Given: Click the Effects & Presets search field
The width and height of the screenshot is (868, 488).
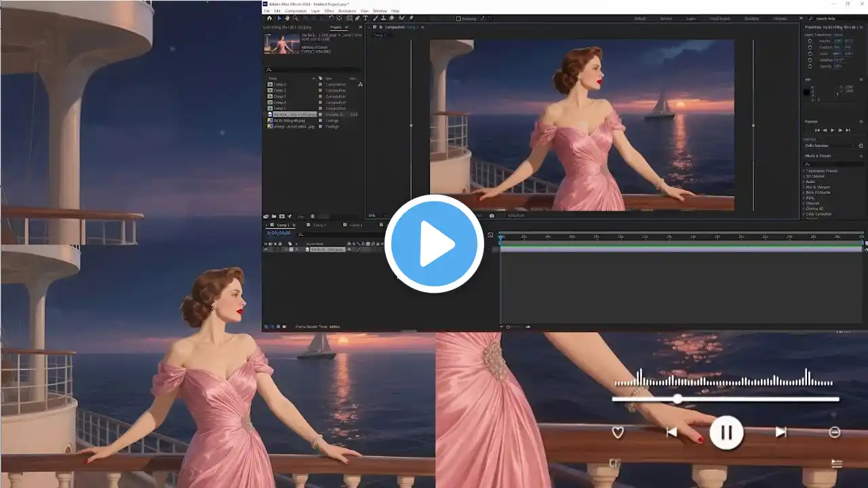Looking at the screenshot, I should [833, 163].
